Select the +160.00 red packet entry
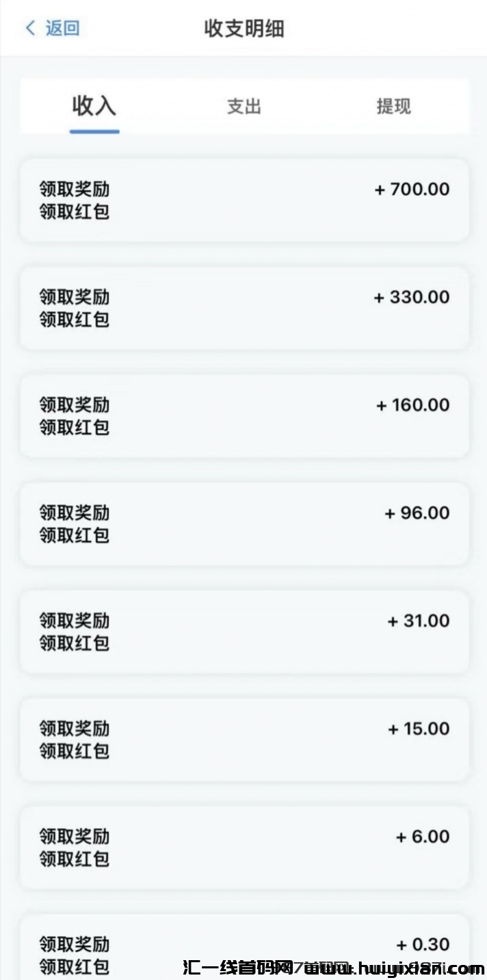Image resolution: width=487 pixels, height=980 pixels. tap(244, 416)
